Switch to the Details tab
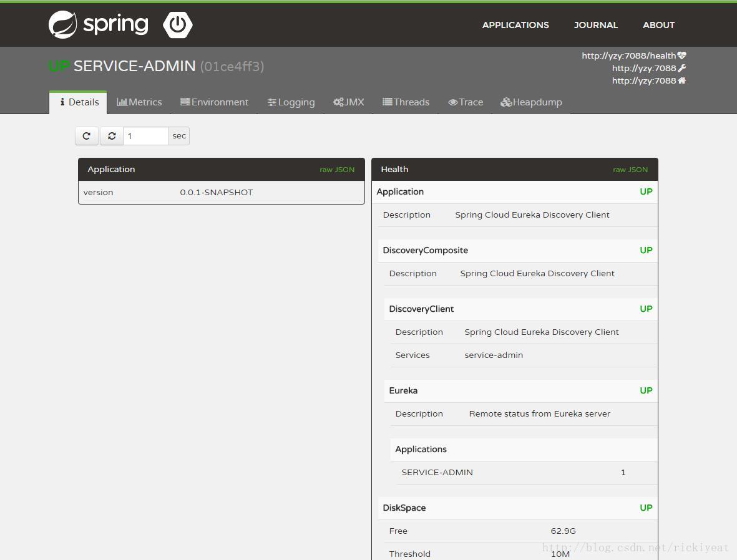This screenshot has height=560, width=737. 78,102
